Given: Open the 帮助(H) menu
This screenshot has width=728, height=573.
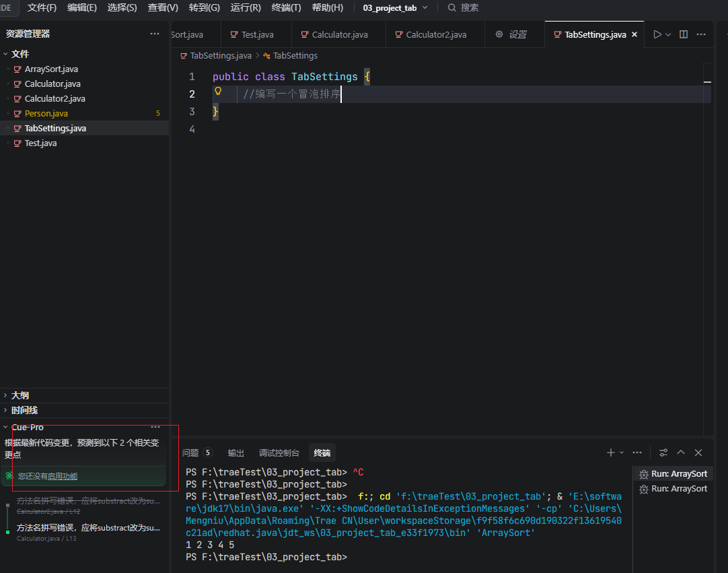Looking at the screenshot, I should click(x=327, y=8).
